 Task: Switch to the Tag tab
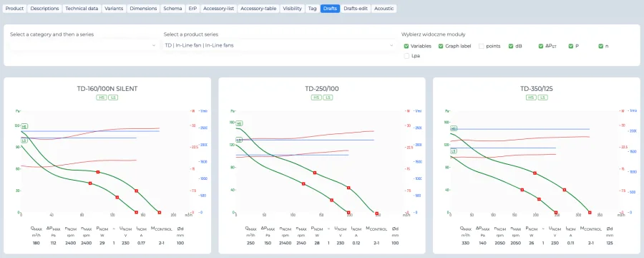pyautogui.click(x=313, y=8)
